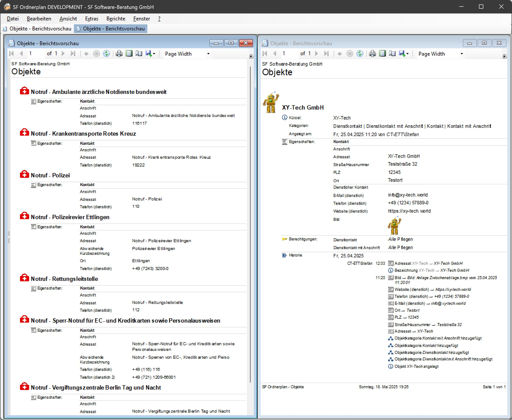
Task: Toggle Print Layout in right preview window
Action: (383, 53)
